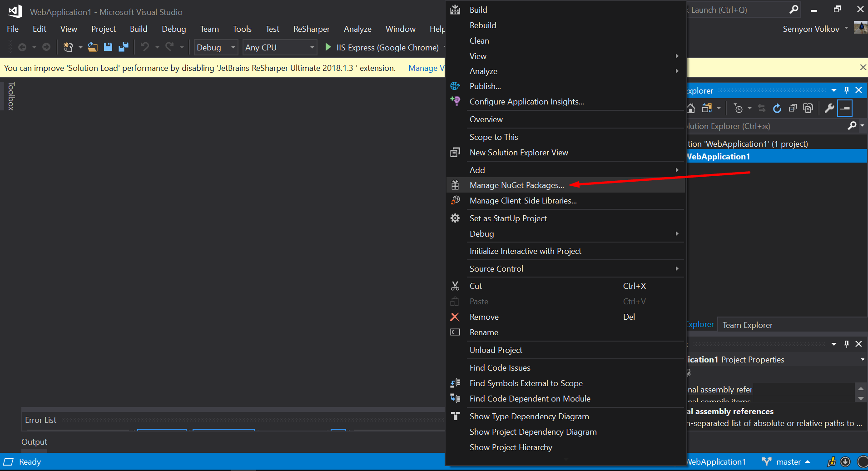Dismiss the yellow notification bar
This screenshot has height=471, width=868.
[x=863, y=67]
